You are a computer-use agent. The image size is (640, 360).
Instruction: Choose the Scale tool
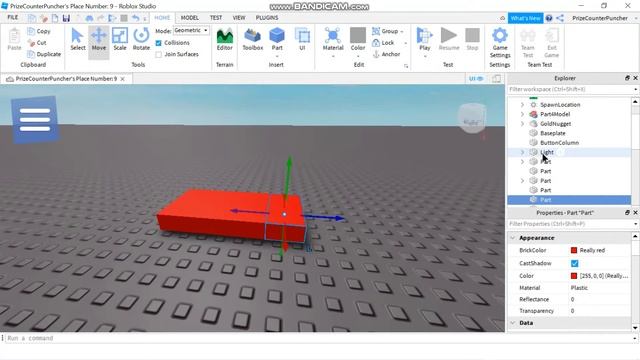(x=120, y=40)
